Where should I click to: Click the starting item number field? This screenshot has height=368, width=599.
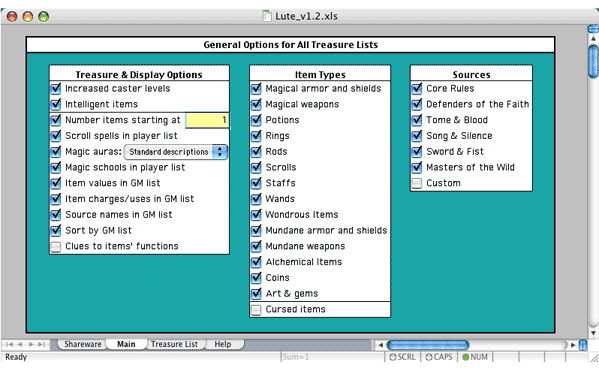coord(207,120)
